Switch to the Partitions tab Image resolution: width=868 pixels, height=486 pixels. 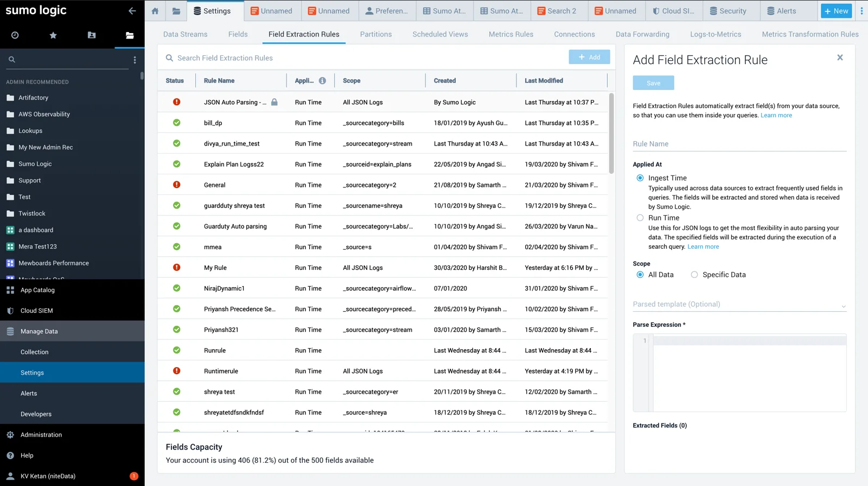coord(375,34)
